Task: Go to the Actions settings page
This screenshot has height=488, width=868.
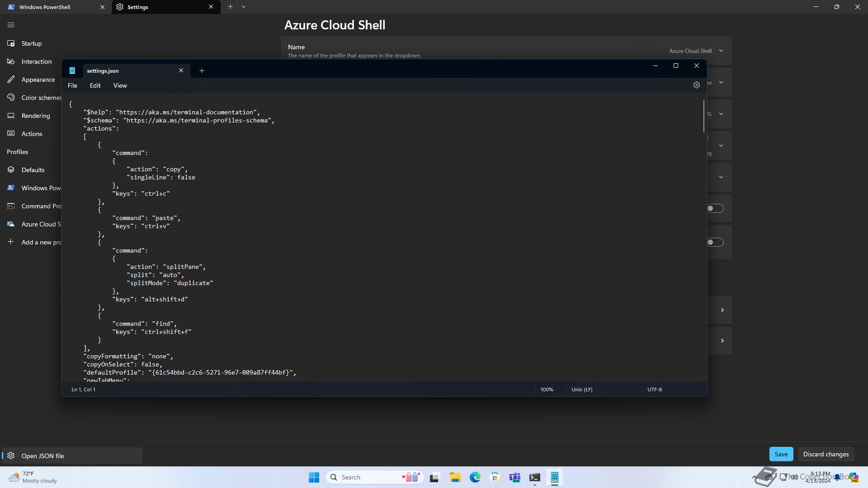Action: [32, 134]
